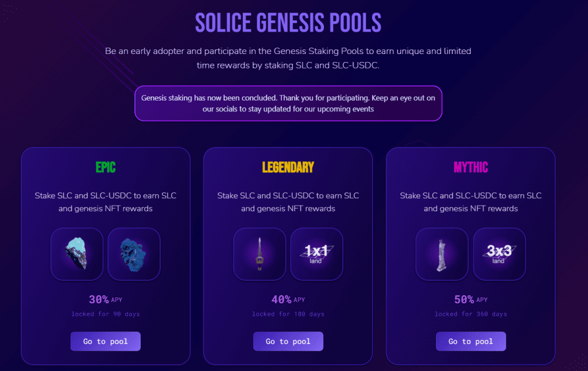Select the MYTHIC pool heading
Screen dimensions: 588x371
471,167
